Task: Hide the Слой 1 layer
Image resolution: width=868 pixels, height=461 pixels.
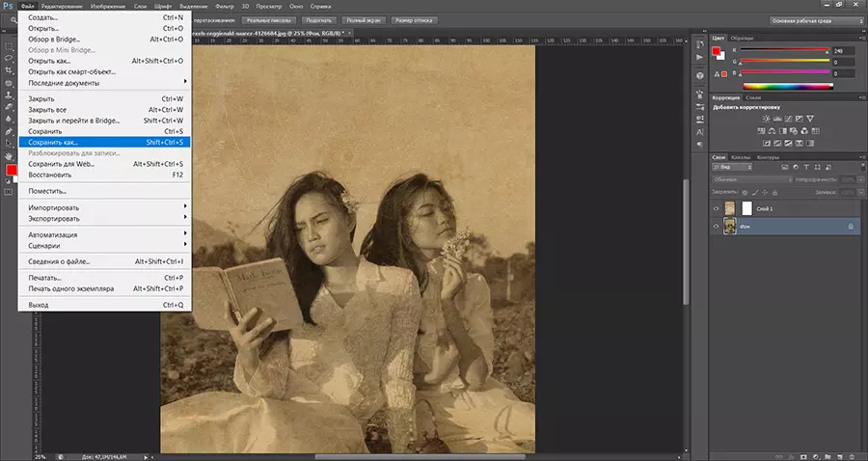Action: [716, 208]
